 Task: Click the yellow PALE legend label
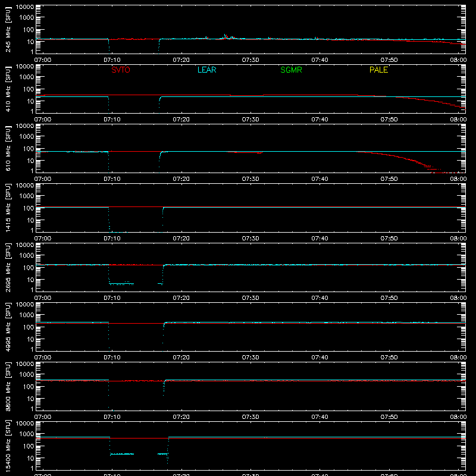click(378, 70)
